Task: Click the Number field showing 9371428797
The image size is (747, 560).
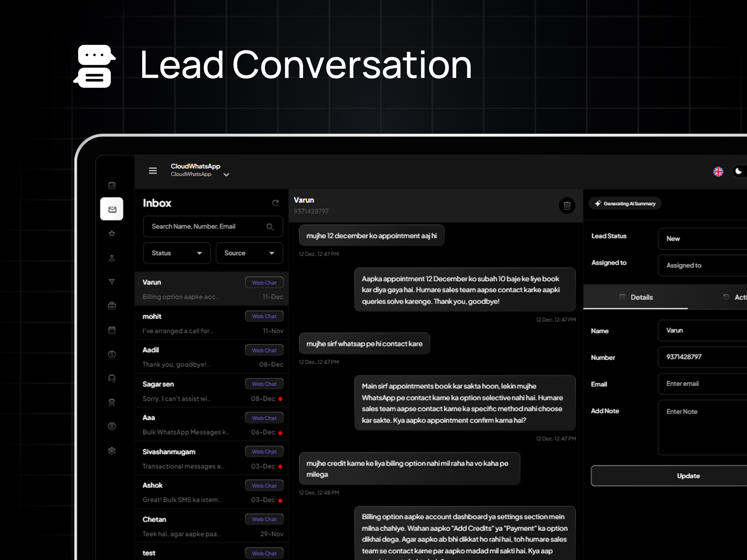Action: (702, 357)
